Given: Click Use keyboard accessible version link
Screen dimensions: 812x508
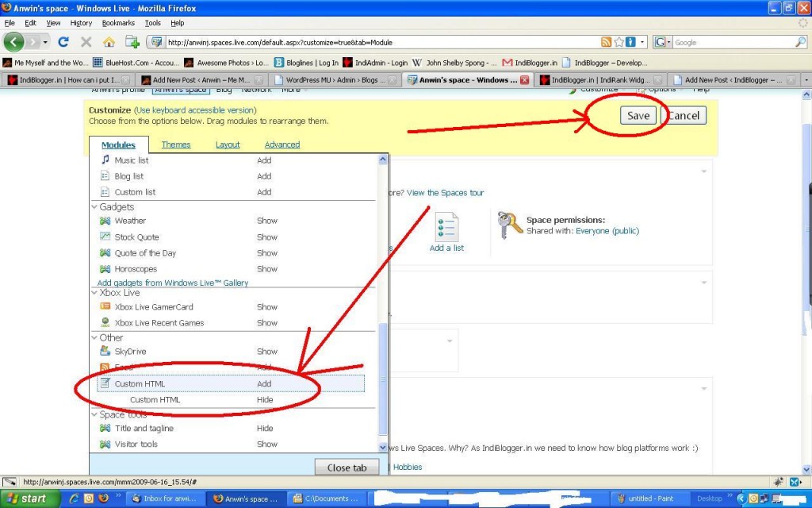Looking at the screenshot, I should (x=195, y=110).
